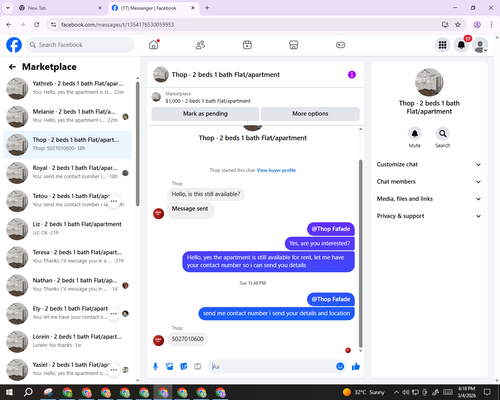Open Teresa conversation in list
Image resolution: width=500 pixels, height=400 pixels.
[x=67, y=257]
